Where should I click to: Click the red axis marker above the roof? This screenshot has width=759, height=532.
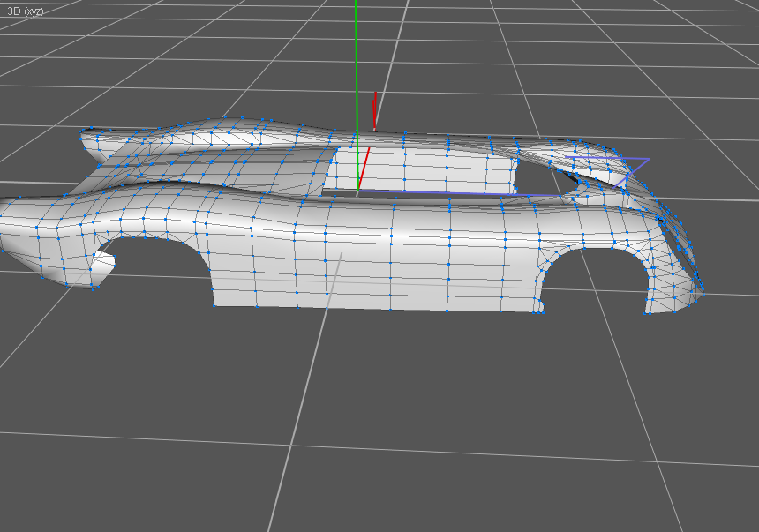coord(375,111)
